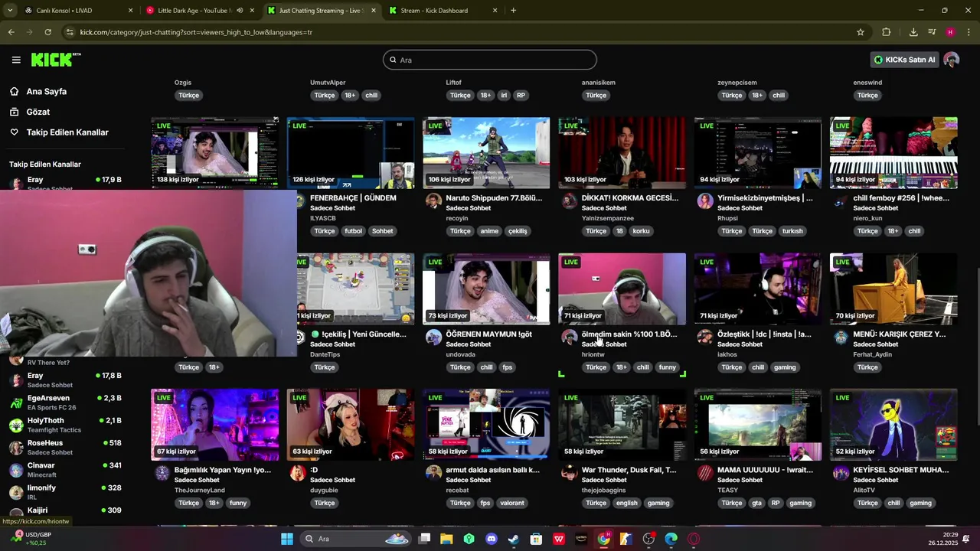The width and height of the screenshot is (980, 551).
Task: Click the Takip Edilen Kanallar heart icon
Action: (x=14, y=132)
